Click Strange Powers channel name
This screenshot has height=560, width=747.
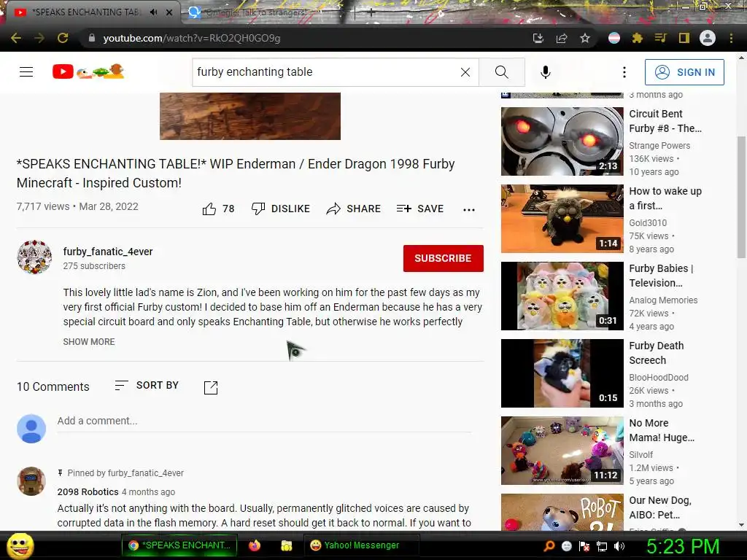(x=659, y=146)
